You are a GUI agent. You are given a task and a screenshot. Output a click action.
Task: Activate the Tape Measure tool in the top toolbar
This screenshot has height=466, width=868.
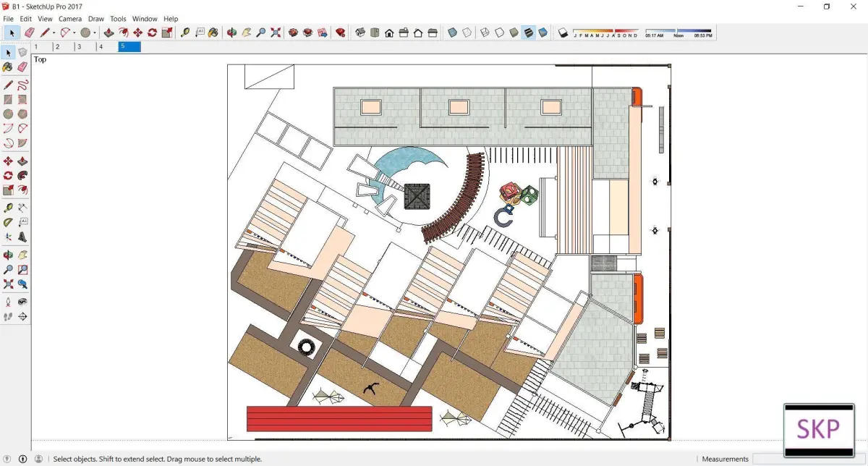(185, 33)
